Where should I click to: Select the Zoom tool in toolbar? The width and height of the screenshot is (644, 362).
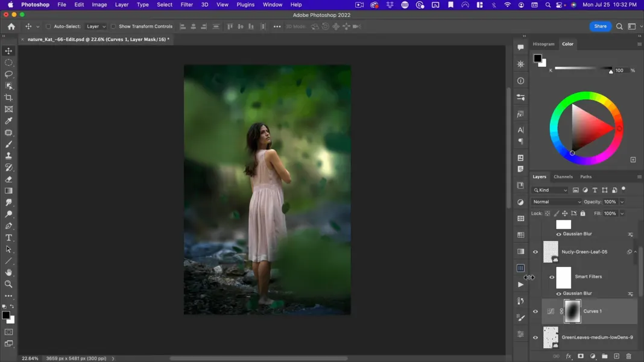8,284
